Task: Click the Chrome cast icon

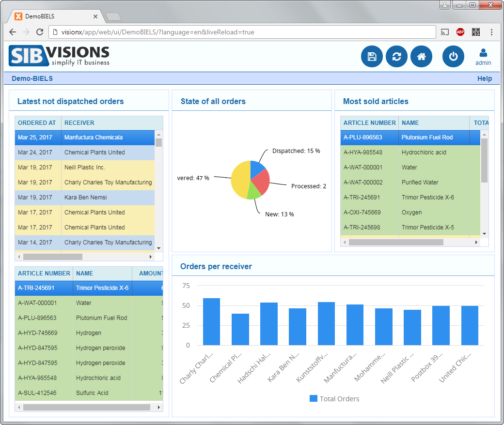Action: click(444, 32)
